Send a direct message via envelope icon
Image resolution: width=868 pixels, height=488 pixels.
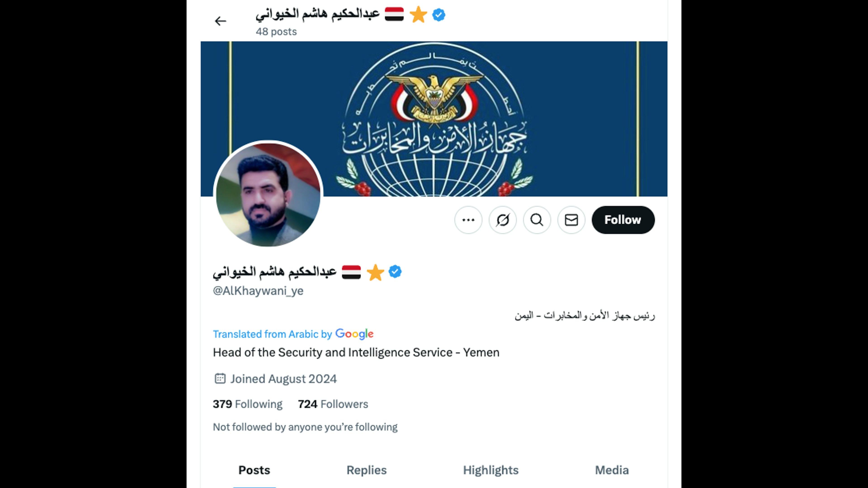click(571, 220)
